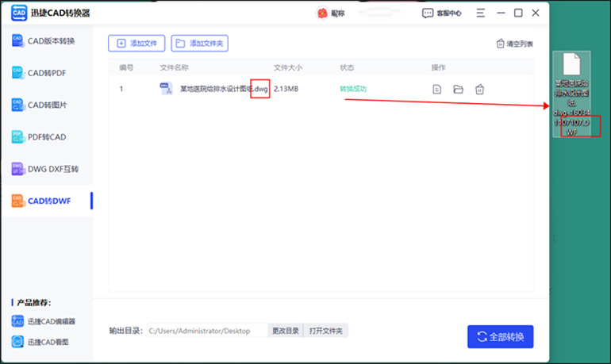The height and width of the screenshot is (364, 611).
Task: Click the output directory path field
Action: tap(208, 331)
